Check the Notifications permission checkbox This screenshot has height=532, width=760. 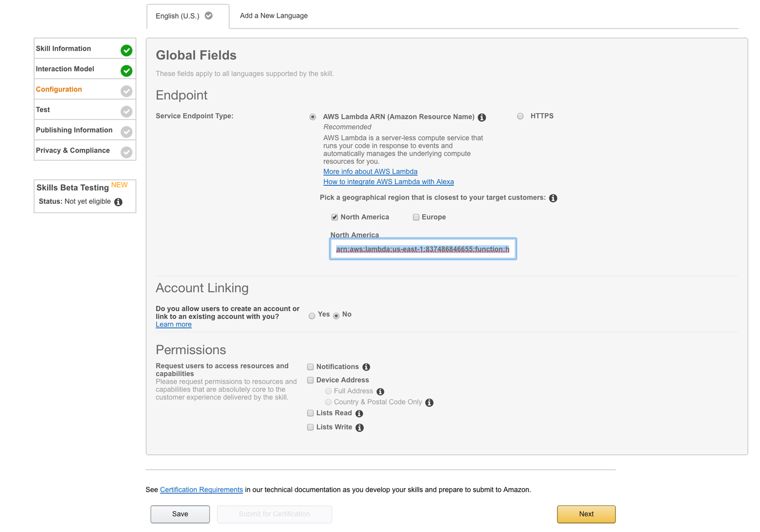coord(310,367)
